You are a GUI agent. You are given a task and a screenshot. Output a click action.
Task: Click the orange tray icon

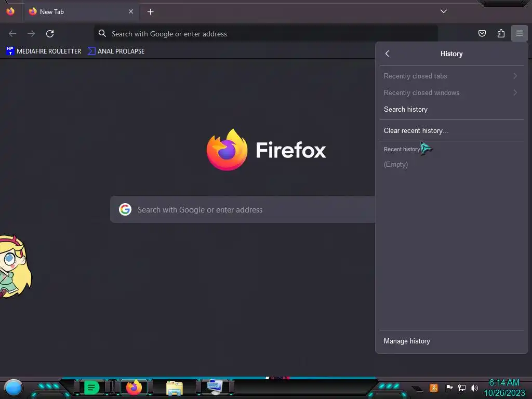click(434, 388)
